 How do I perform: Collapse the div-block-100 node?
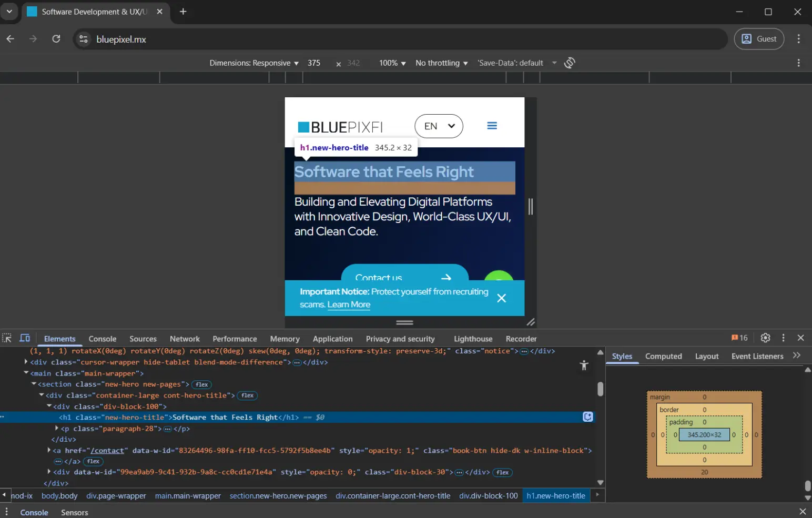49,406
